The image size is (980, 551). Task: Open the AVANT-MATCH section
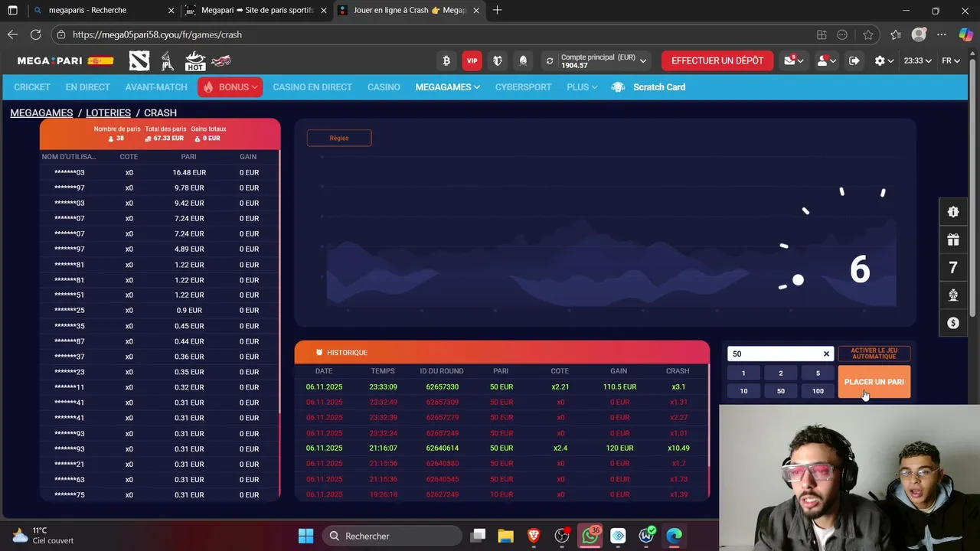pos(156,87)
